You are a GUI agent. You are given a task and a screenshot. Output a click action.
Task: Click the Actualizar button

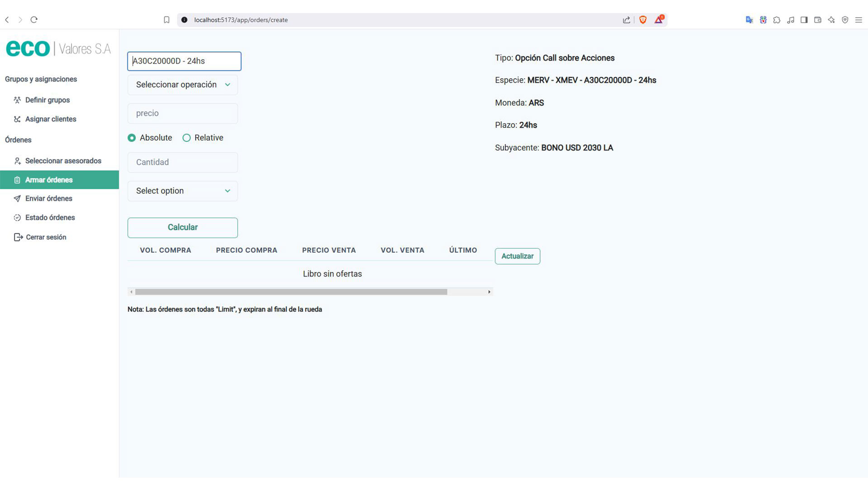(x=517, y=256)
